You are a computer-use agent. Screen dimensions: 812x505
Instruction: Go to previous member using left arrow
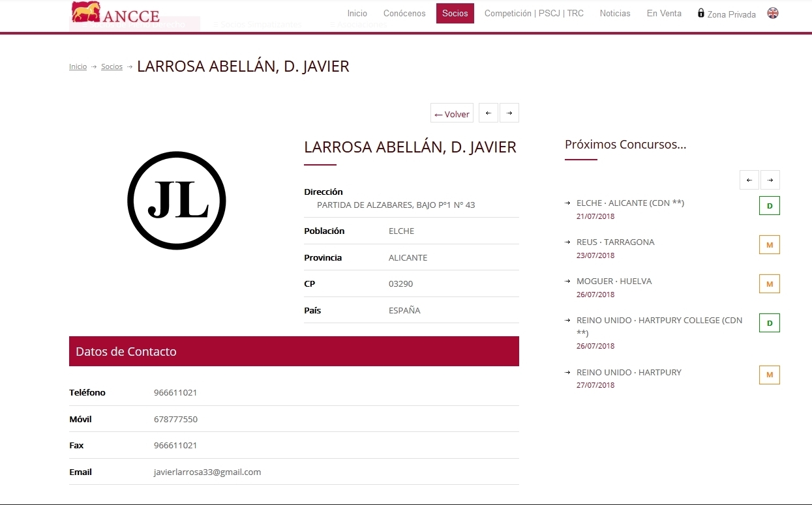click(488, 113)
